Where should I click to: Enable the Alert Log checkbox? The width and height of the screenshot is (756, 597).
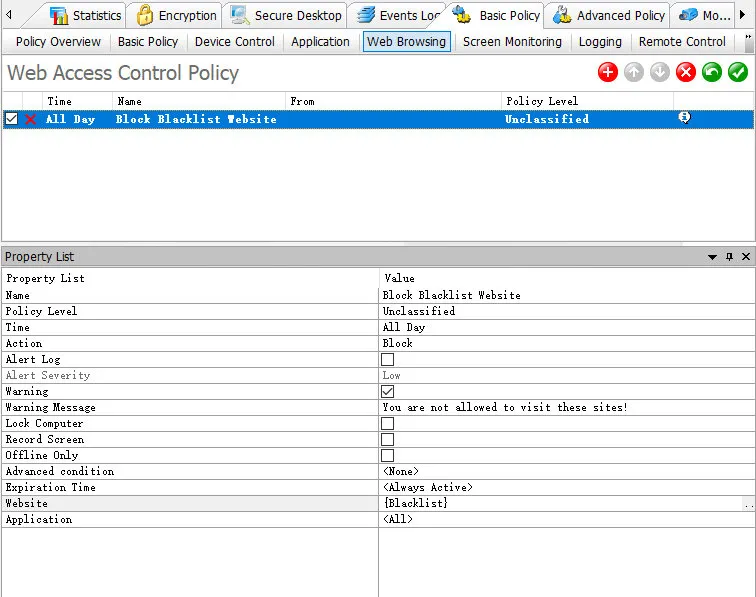(388, 359)
